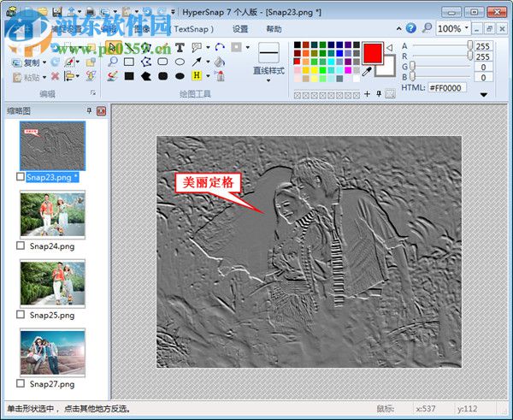Pin the thumbnail panel
The height and width of the screenshot is (420, 513).
point(89,110)
